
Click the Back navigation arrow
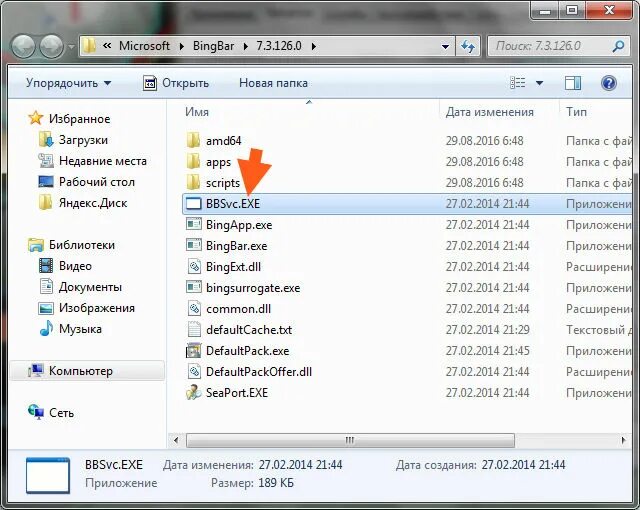tap(23, 46)
